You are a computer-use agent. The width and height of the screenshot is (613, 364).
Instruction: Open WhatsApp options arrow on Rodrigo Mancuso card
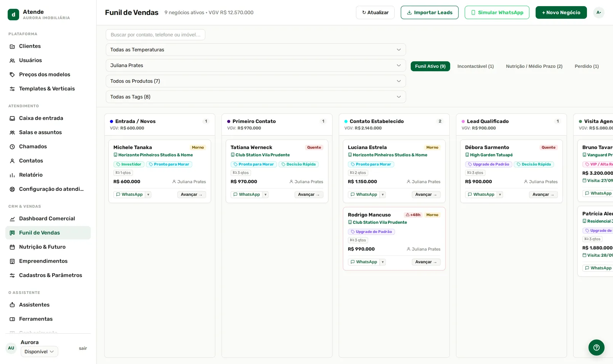[382, 262]
